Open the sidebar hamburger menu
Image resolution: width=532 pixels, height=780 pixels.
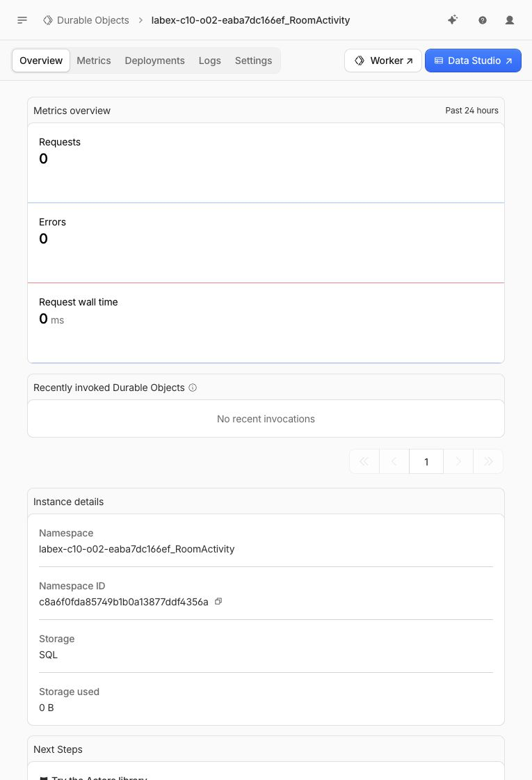[22, 20]
